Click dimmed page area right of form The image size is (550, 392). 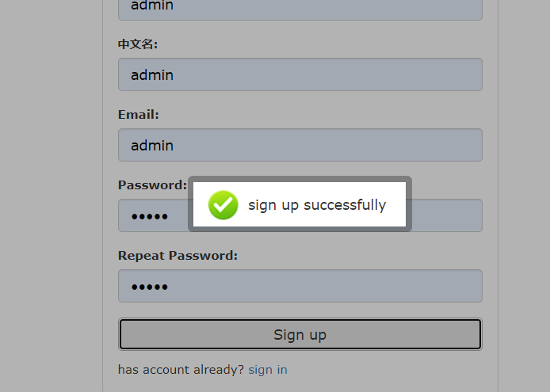point(524,198)
